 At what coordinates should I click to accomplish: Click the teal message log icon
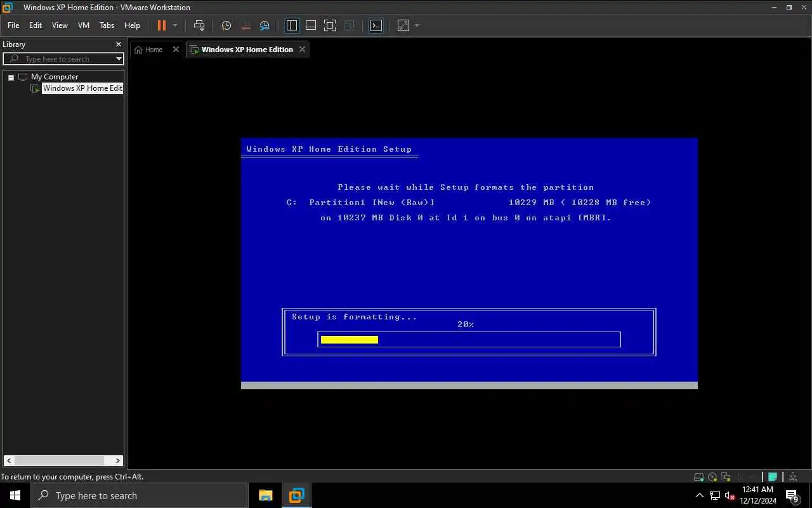pyautogui.click(x=773, y=477)
